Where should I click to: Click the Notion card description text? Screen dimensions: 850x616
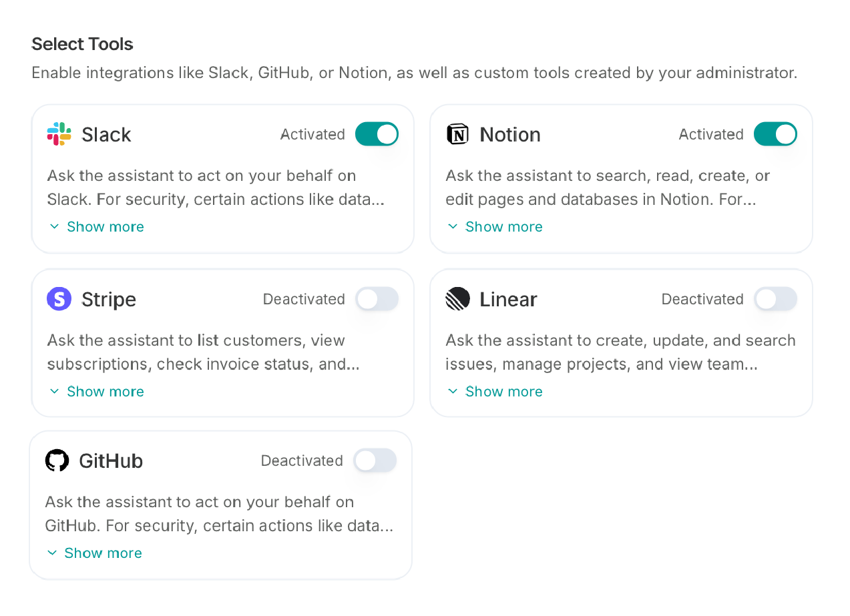(608, 188)
